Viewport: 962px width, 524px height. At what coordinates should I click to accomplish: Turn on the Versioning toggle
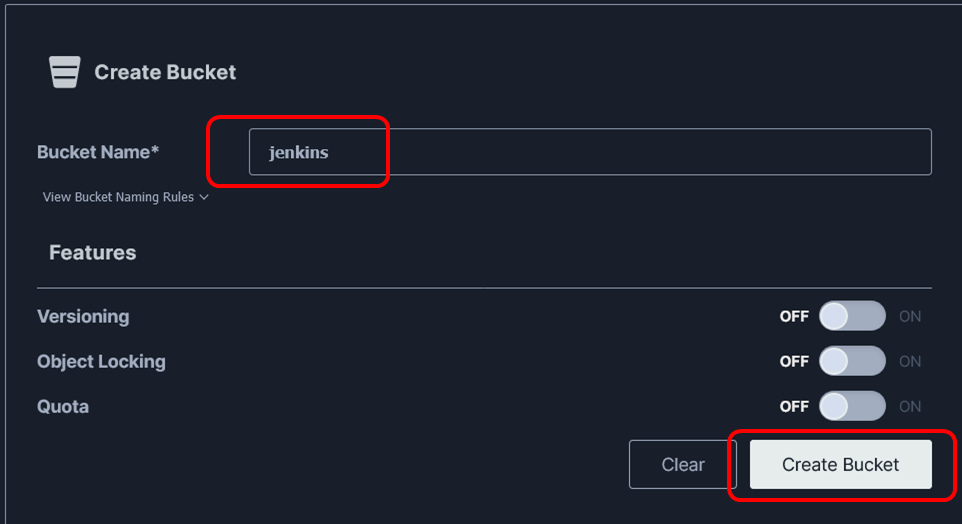(852, 316)
